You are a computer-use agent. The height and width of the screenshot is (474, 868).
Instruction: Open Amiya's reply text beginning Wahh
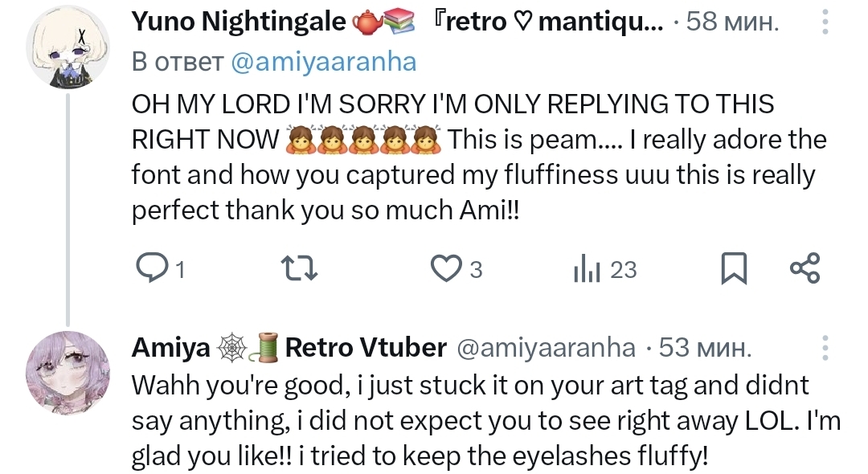[x=470, y=421]
